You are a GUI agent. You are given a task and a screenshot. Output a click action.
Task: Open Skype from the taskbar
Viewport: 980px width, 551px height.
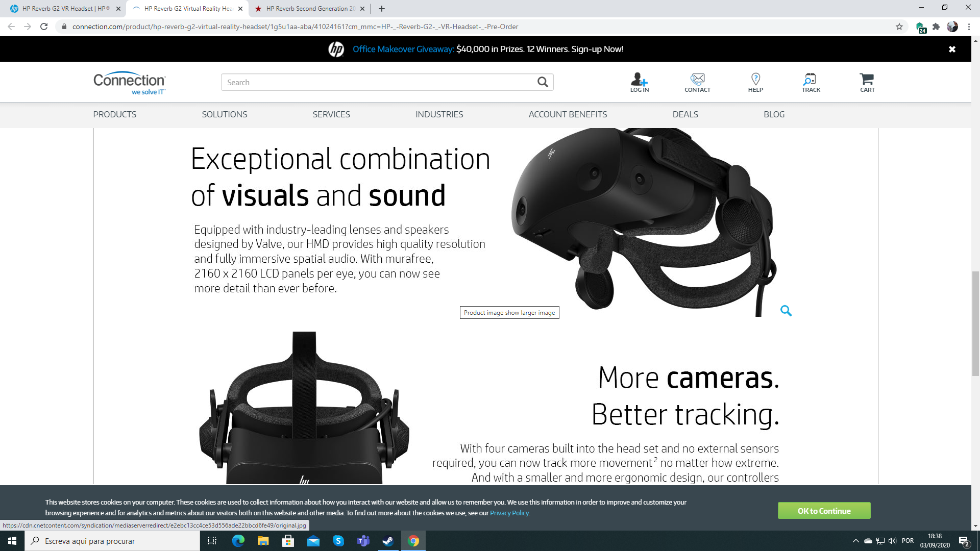[338, 541]
